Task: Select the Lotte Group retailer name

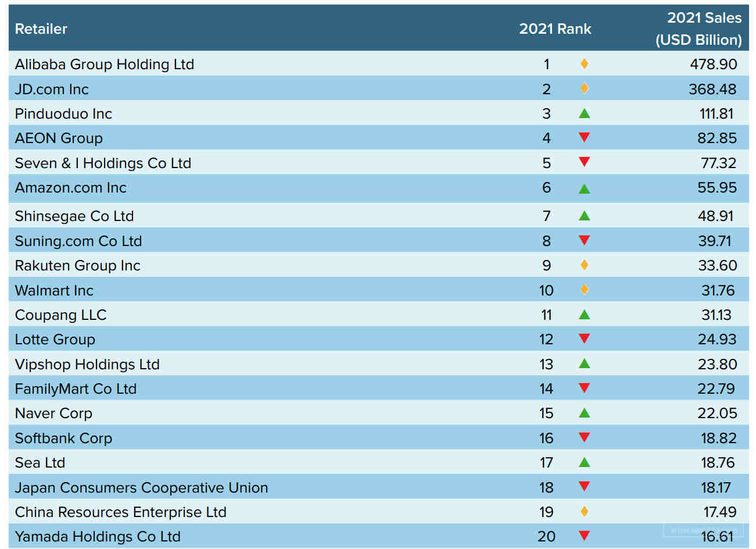Action: (x=55, y=340)
